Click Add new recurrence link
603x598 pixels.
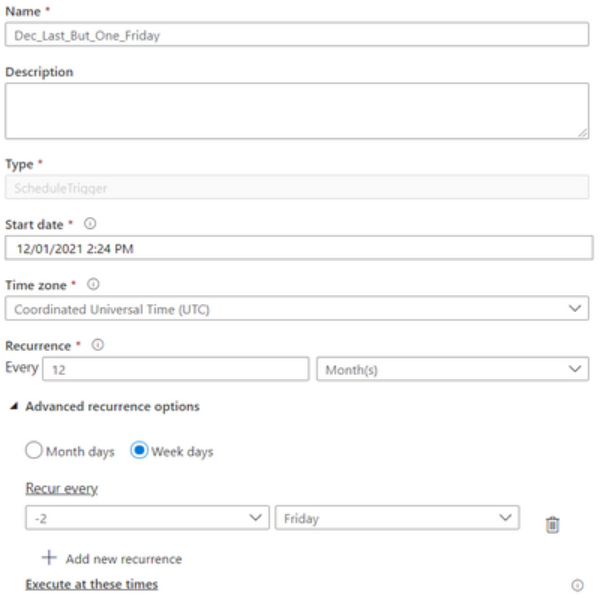[123, 559]
